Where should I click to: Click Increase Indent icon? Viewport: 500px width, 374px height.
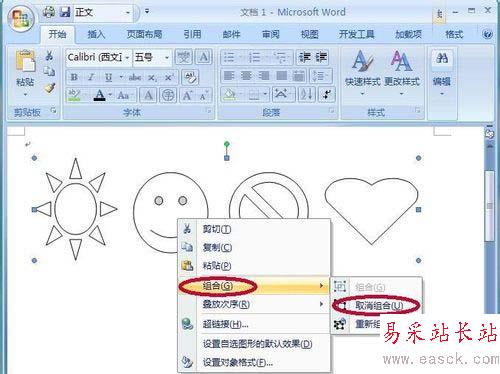[321, 58]
